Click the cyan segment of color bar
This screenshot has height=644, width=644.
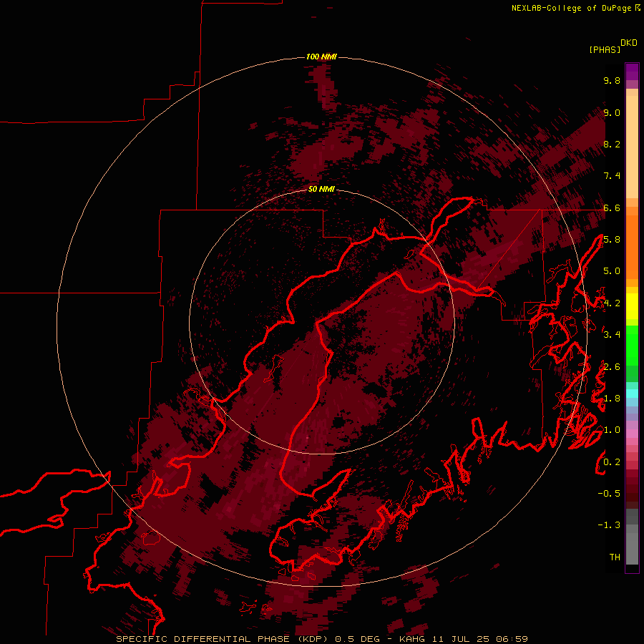tap(632, 394)
